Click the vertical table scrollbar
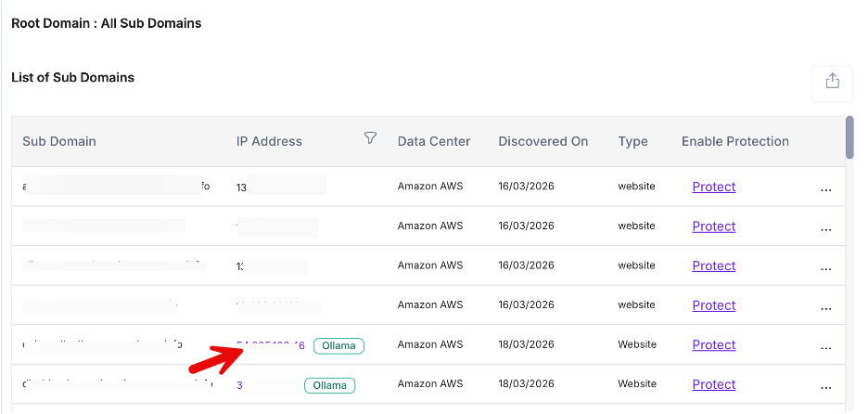This screenshot has width=868, height=414. click(x=849, y=137)
